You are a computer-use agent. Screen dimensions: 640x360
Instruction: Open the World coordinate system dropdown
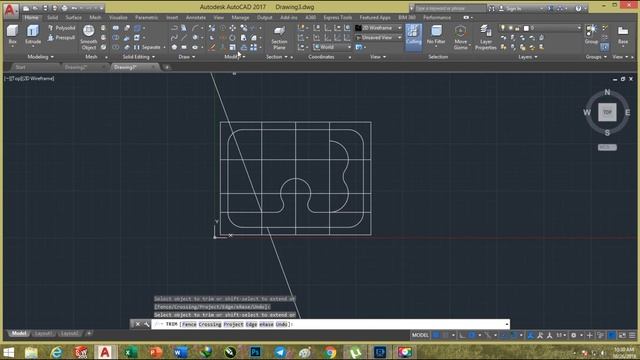tap(332, 47)
